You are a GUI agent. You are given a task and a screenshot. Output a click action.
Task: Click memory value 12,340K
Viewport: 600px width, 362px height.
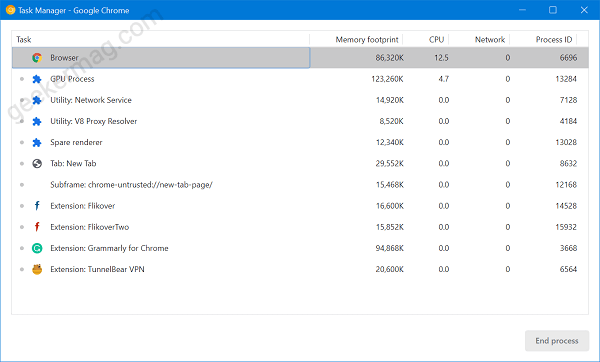(390, 142)
